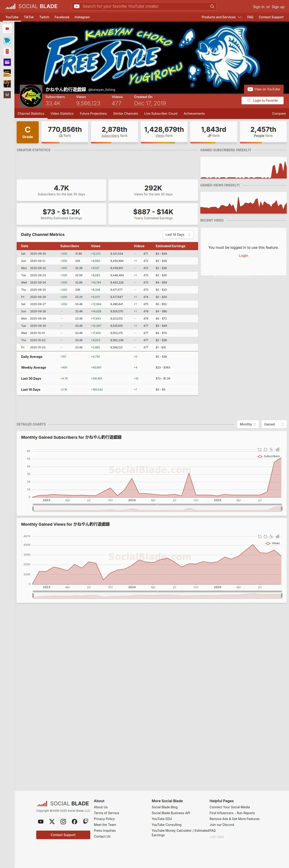Switch to the Twitch platform tab
This screenshot has height=868, width=289.
pos(44,17)
